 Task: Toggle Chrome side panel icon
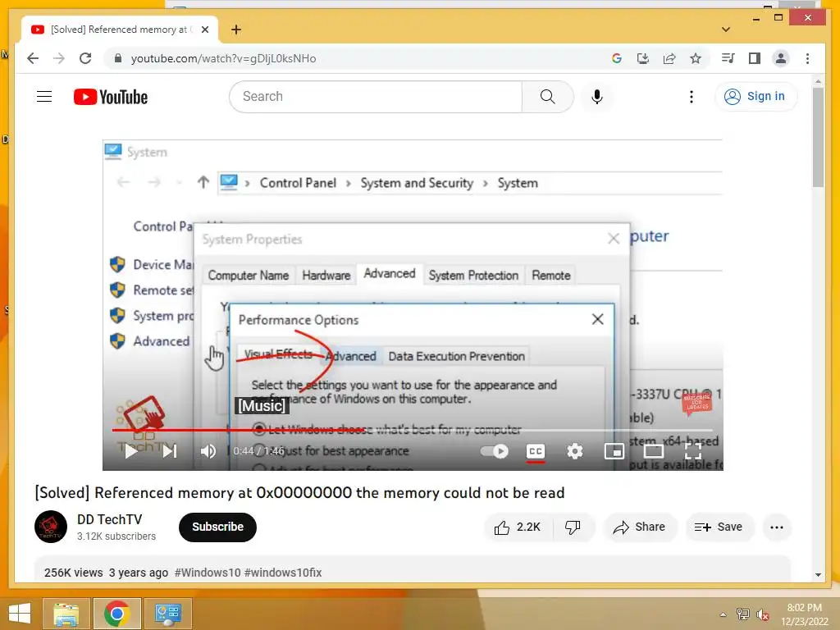tap(755, 58)
